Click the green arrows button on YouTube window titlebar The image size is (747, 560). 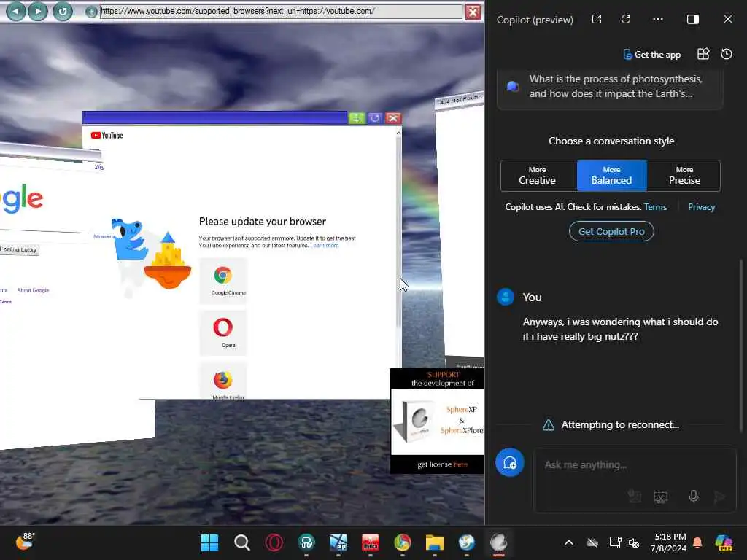(x=356, y=118)
